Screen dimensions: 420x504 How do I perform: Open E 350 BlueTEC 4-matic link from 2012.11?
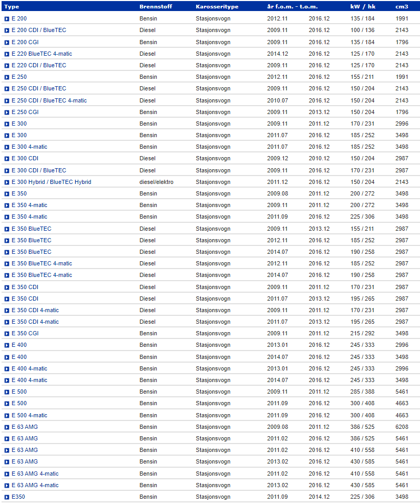click(x=42, y=263)
